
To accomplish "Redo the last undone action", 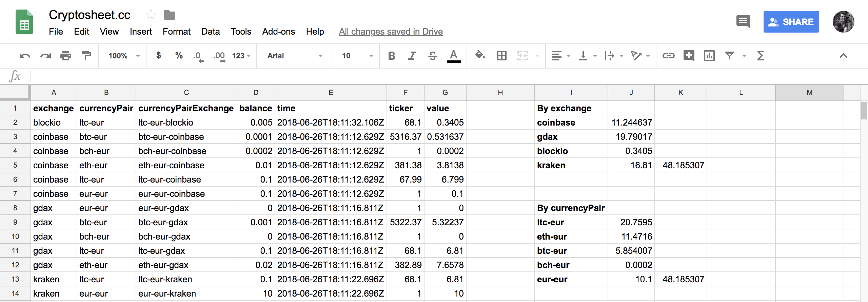I will [45, 56].
